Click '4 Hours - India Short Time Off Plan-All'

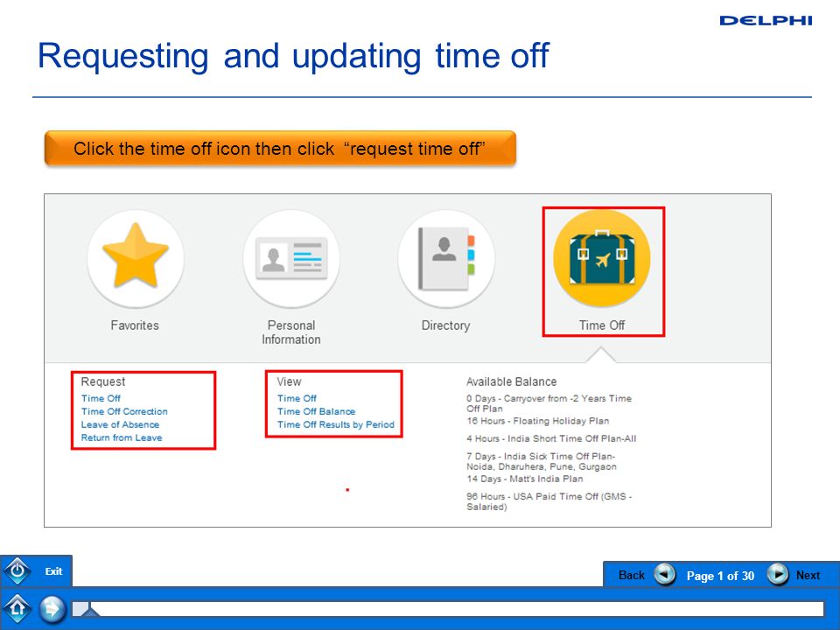click(551, 438)
